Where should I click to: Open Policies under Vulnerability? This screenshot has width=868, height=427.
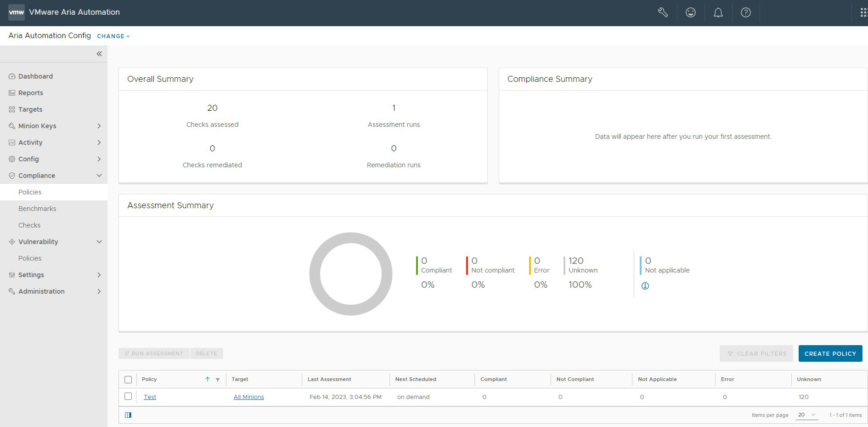pos(30,258)
